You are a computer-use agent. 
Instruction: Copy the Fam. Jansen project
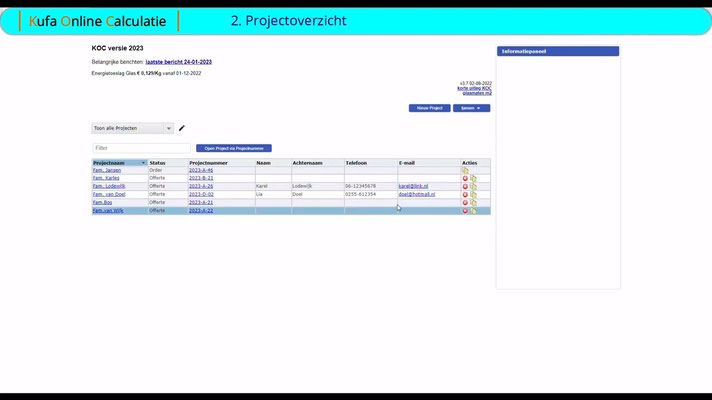[x=465, y=171]
